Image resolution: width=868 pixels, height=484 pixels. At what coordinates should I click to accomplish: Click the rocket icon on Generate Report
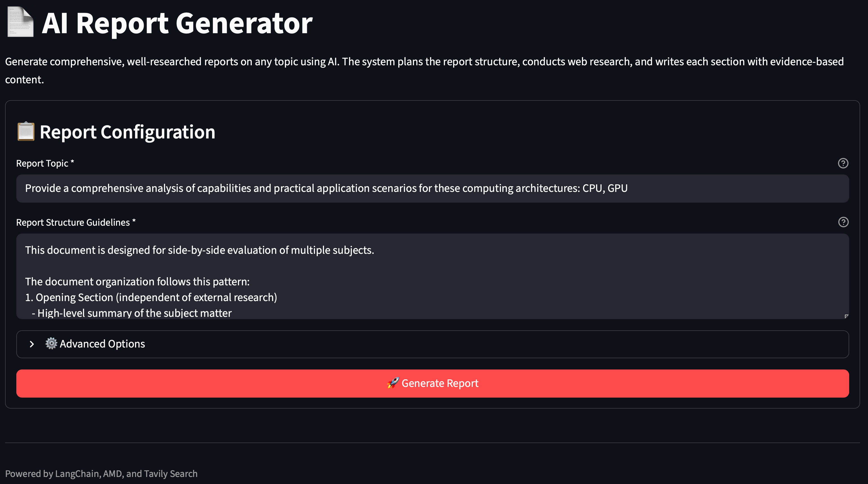tap(393, 383)
